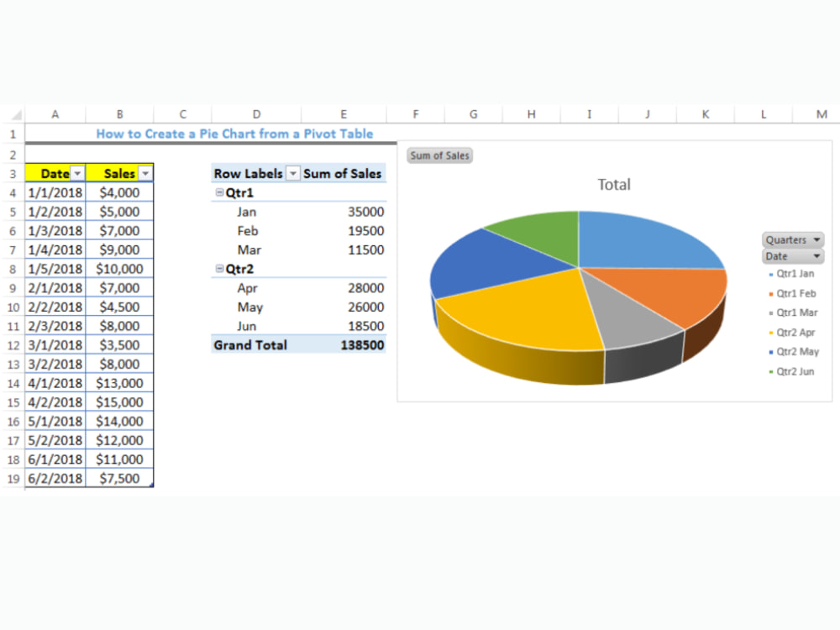Viewport: 840px width, 630px height.
Task: Click the Sum of Sales chart button
Action: point(440,155)
